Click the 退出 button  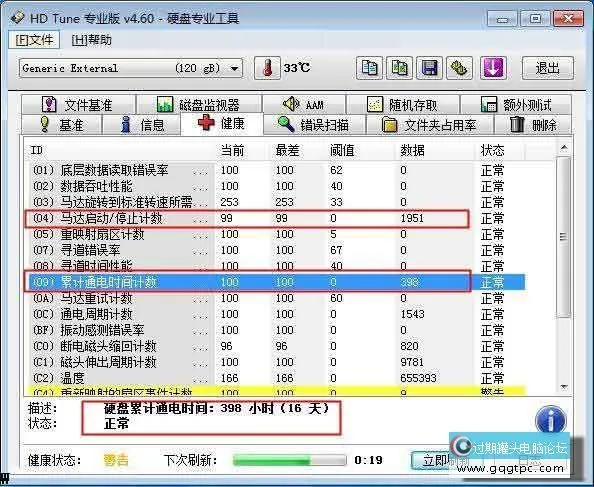coord(548,68)
